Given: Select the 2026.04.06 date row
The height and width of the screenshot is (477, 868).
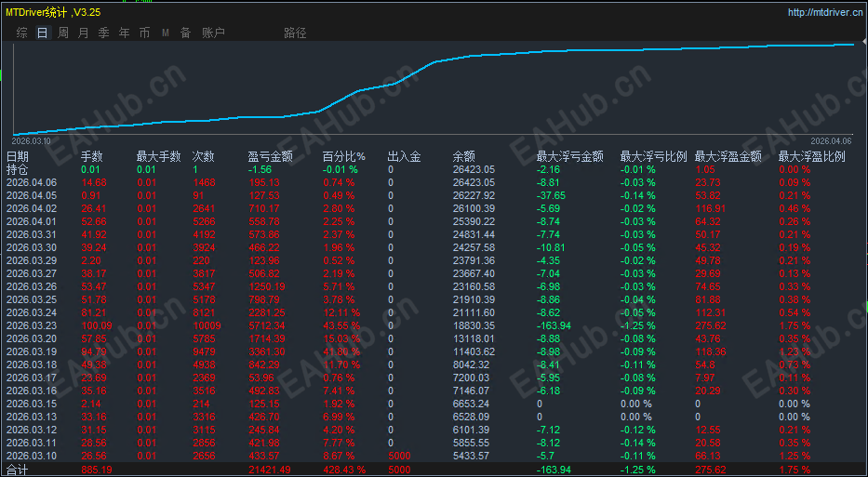Looking at the screenshot, I should click(33, 182).
